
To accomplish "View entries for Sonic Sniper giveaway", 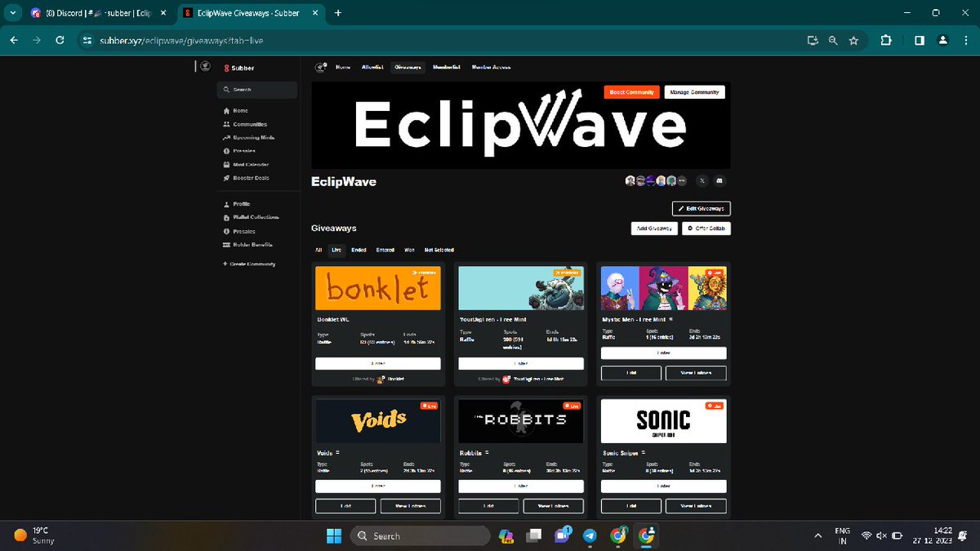I will pos(696,506).
